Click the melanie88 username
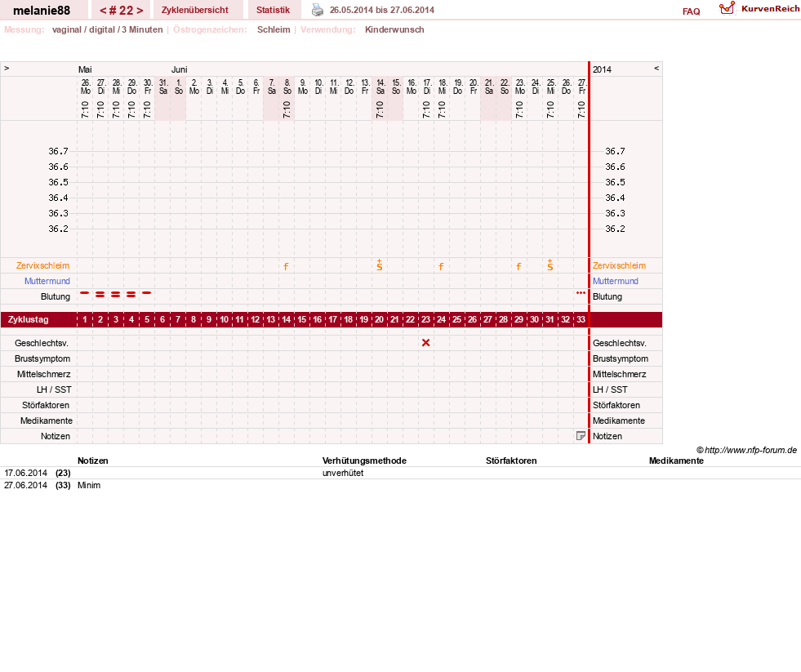The image size is (801, 672). (x=42, y=11)
